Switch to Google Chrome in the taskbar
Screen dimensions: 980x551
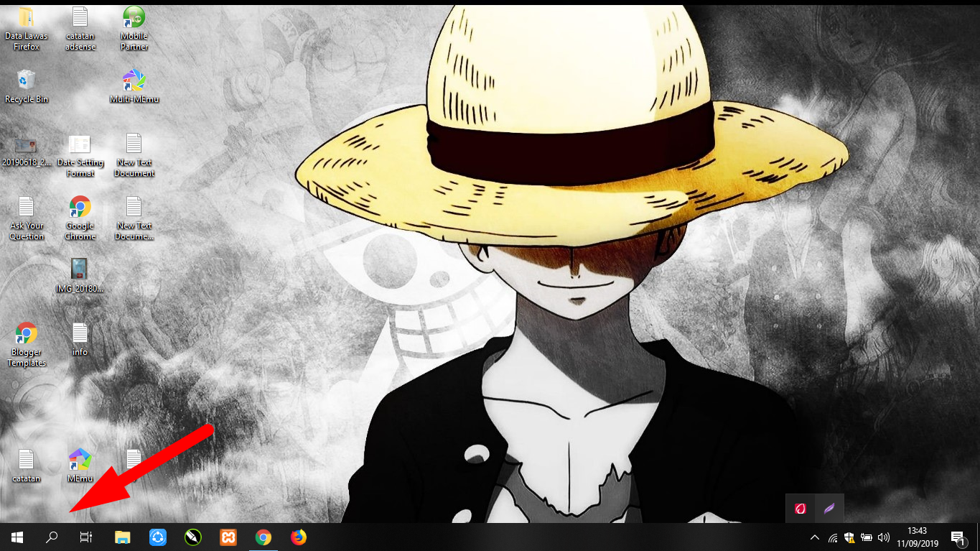(x=263, y=537)
